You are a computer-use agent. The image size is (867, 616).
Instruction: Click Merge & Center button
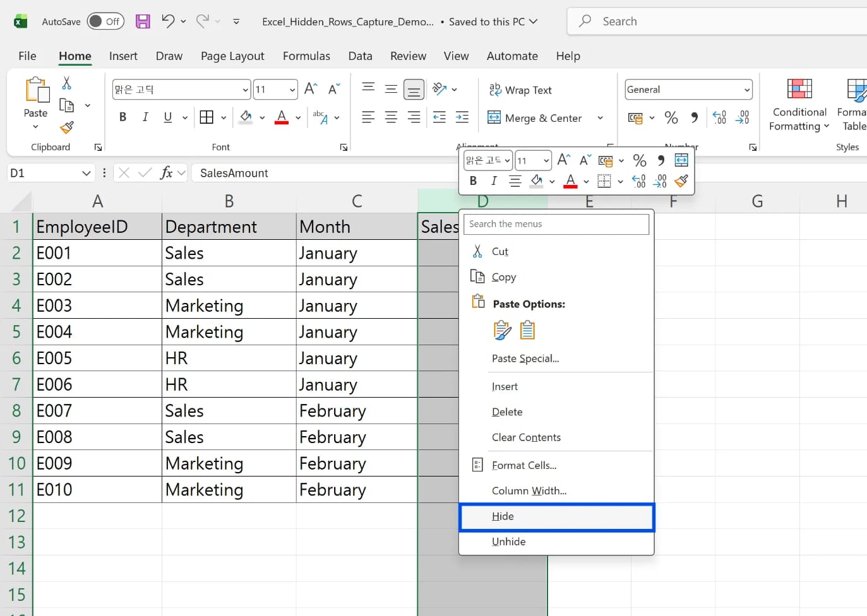535,118
